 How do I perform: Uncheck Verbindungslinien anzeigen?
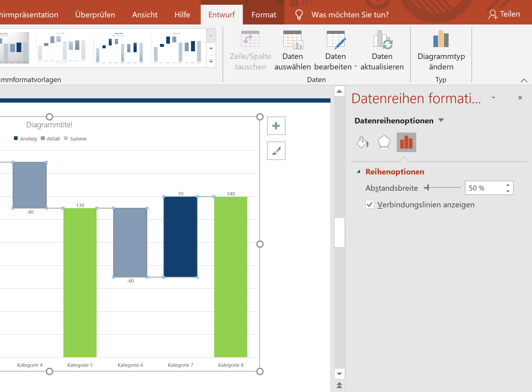pos(370,204)
